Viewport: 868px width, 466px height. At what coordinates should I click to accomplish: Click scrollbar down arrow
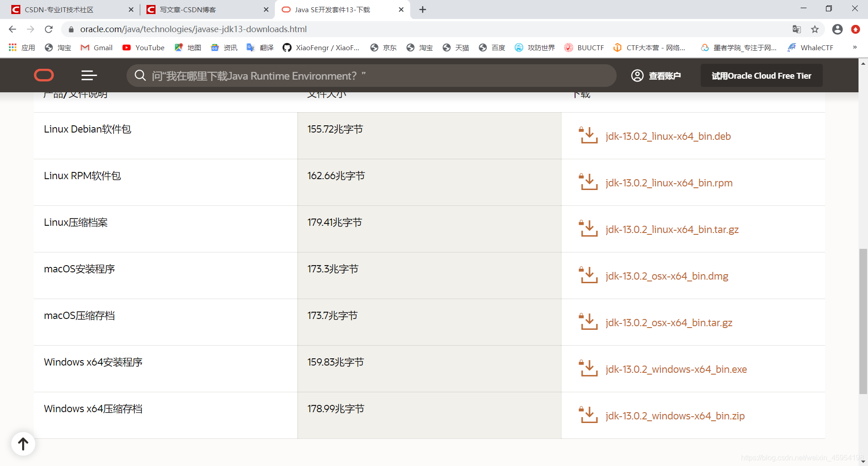point(863,461)
